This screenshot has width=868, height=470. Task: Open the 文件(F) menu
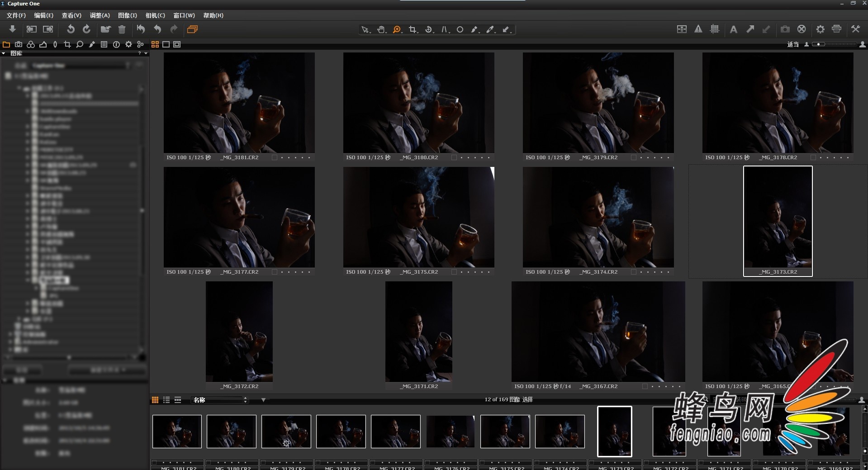16,15
